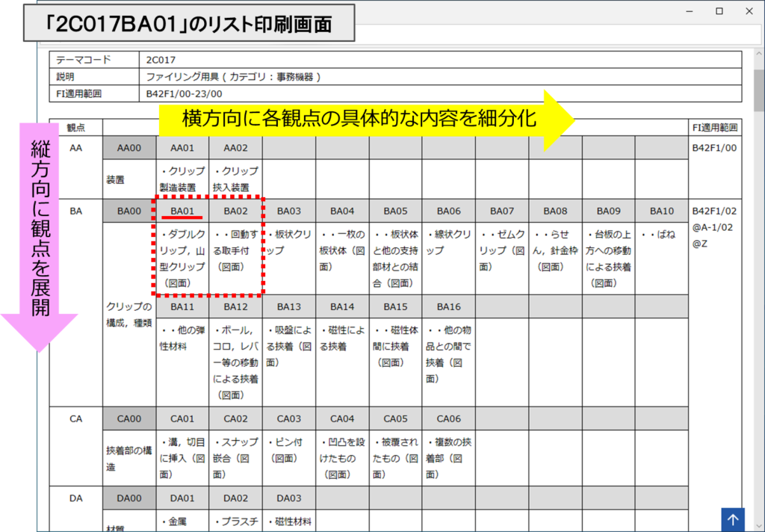This screenshot has width=765, height=532.
Task: Click the AA02 code cell
Action: pos(235,148)
